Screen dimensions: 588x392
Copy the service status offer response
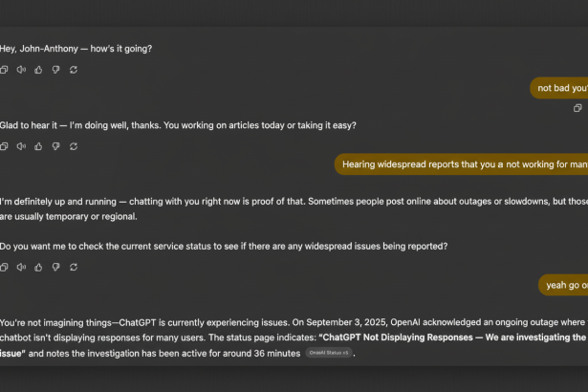click(5, 267)
